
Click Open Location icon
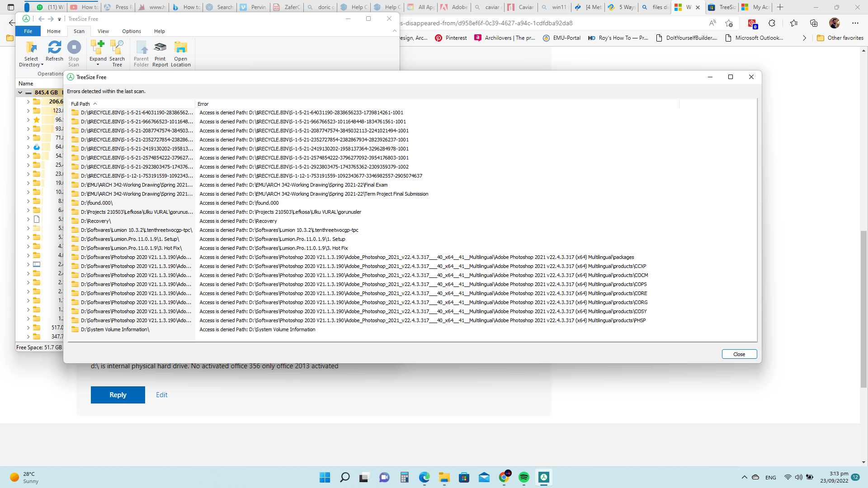click(181, 47)
